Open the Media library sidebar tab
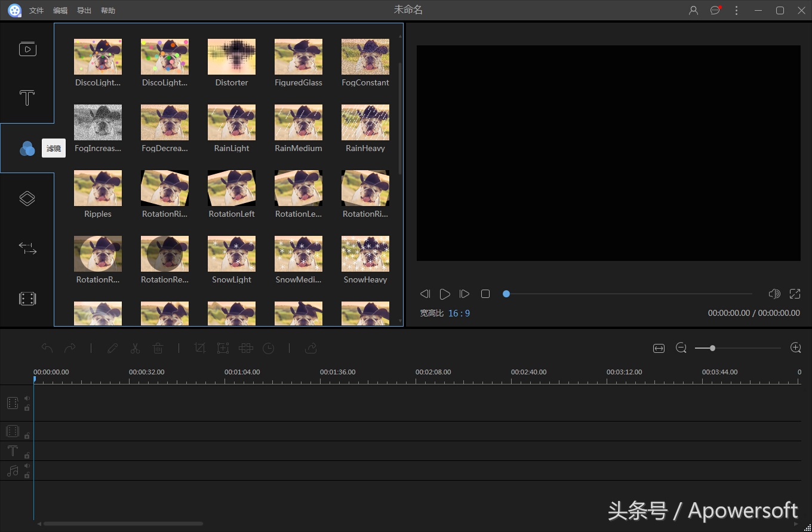This screenshot has height=532, width=812. [x=27, y=49]
